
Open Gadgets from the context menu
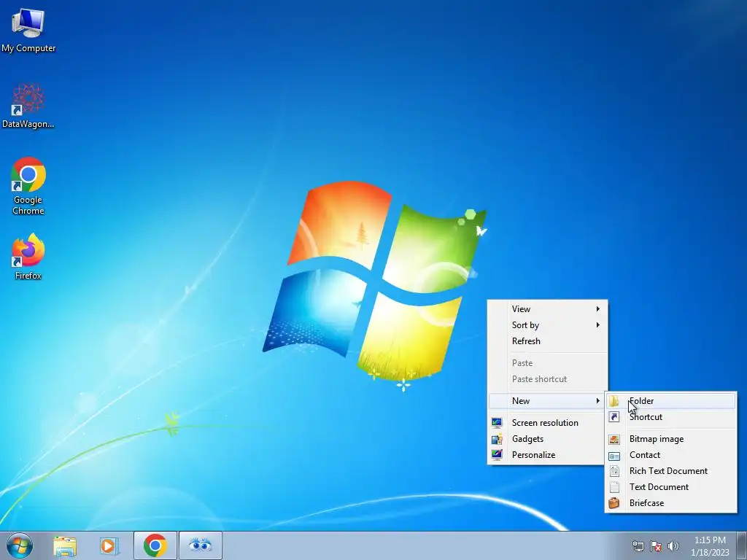point(548,439)
